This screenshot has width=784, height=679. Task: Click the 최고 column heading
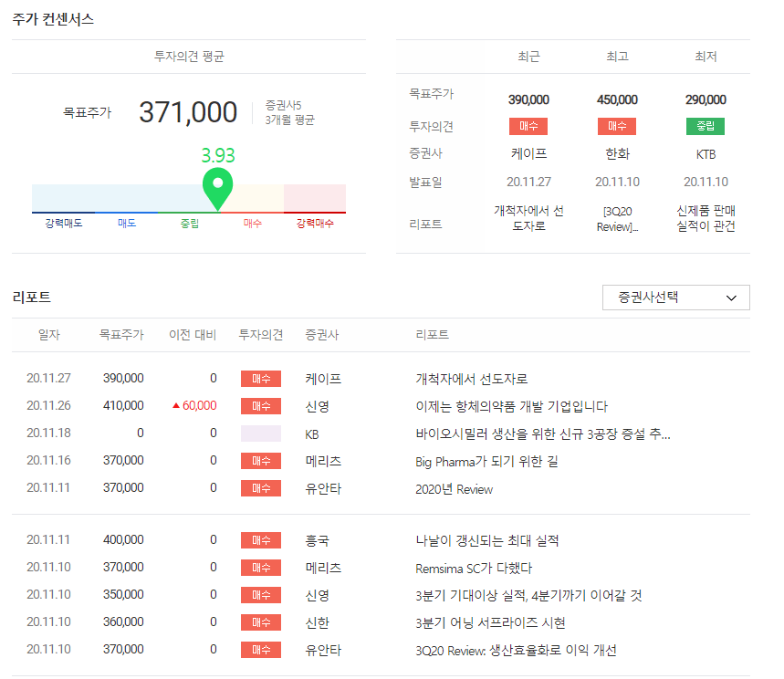click(617, 57)
